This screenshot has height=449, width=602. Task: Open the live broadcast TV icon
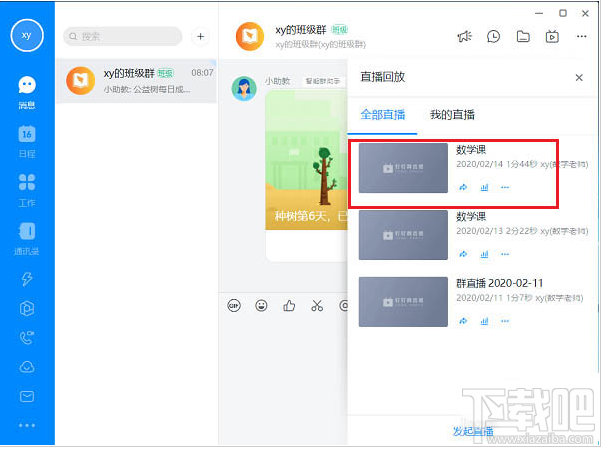552,36
